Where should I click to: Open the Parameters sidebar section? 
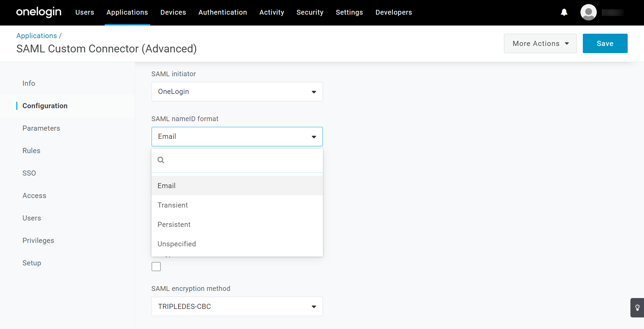click(41, 128)
